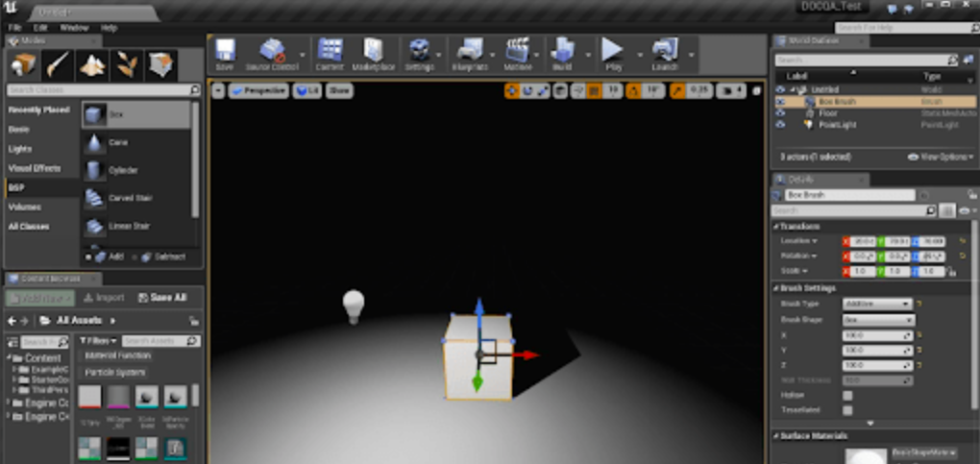Click the Launch toolbar icon

664,55
